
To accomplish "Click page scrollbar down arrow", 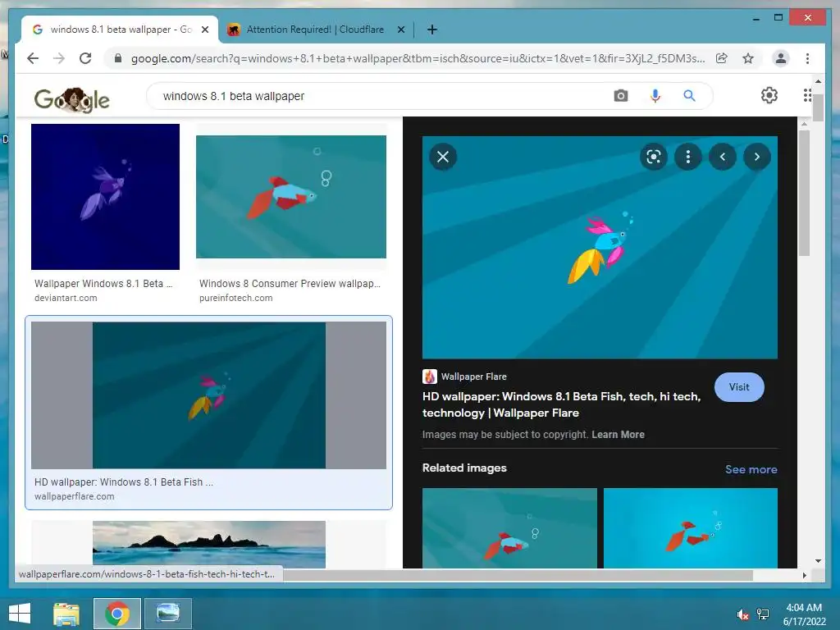I will pyautogui.click(x=818, y=561).
